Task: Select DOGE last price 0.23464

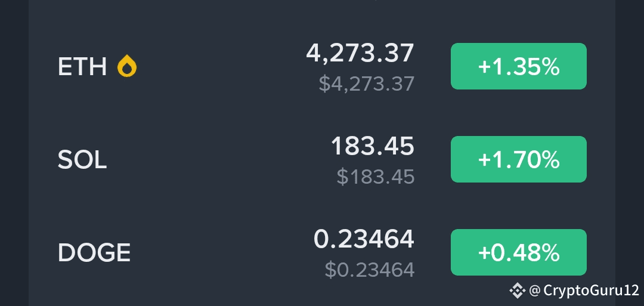Action: [364, 239]
